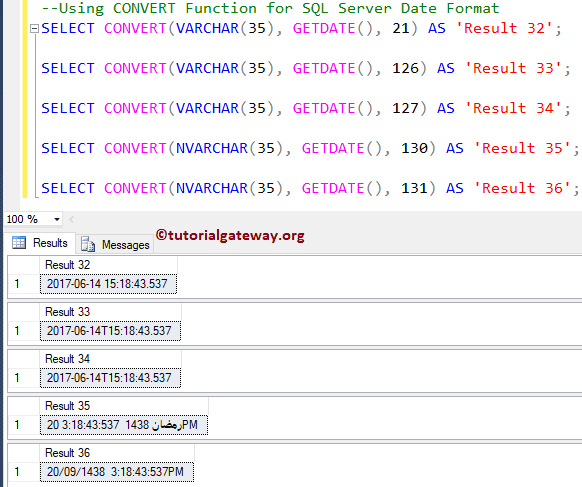This screenshot has width=582, height=487.
Task: Select cell value 2017-06-14 15:18:43.537
Action: [108, 284]
